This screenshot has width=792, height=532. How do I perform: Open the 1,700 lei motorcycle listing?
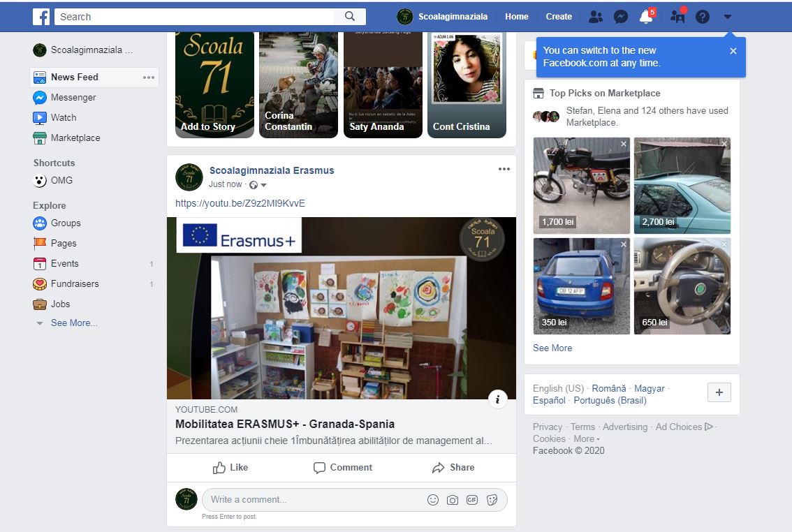click(x=581, y=186)
